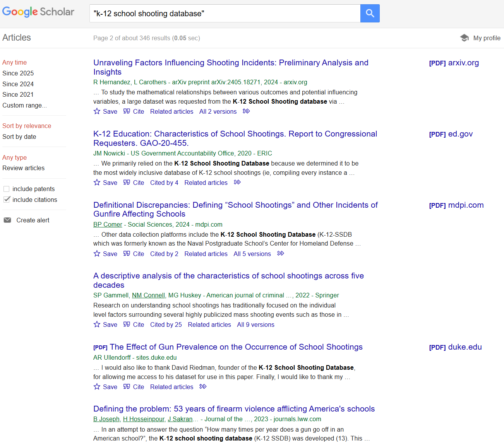Click the My profile graduation cap icon
This screenshot has height=444, width=504.
464,38
